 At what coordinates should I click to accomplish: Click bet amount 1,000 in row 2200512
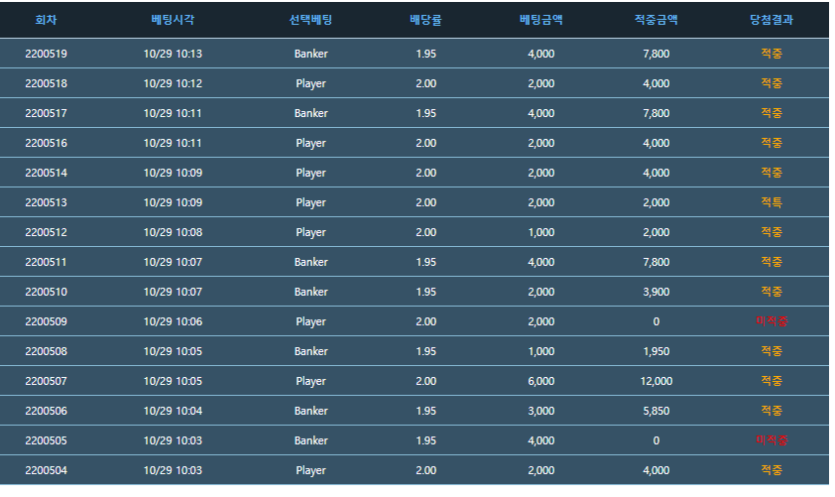[x=541, y=233]
